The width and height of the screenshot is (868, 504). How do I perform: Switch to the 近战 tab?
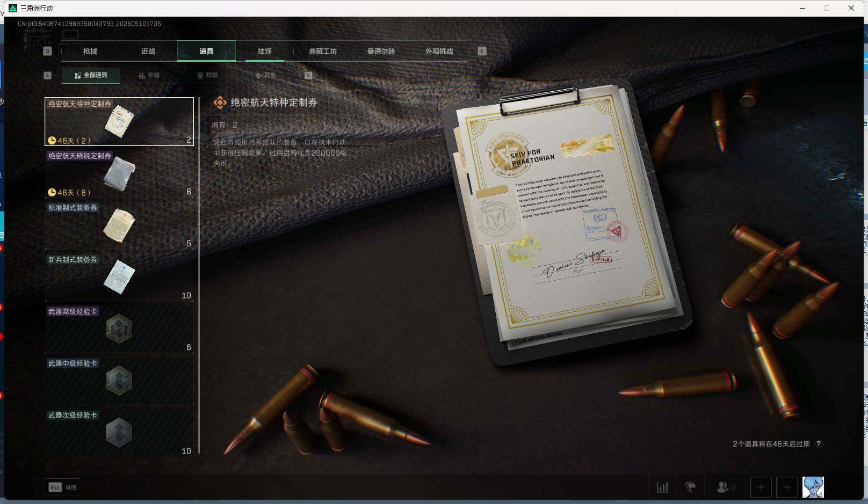click(x=148, y=51)
